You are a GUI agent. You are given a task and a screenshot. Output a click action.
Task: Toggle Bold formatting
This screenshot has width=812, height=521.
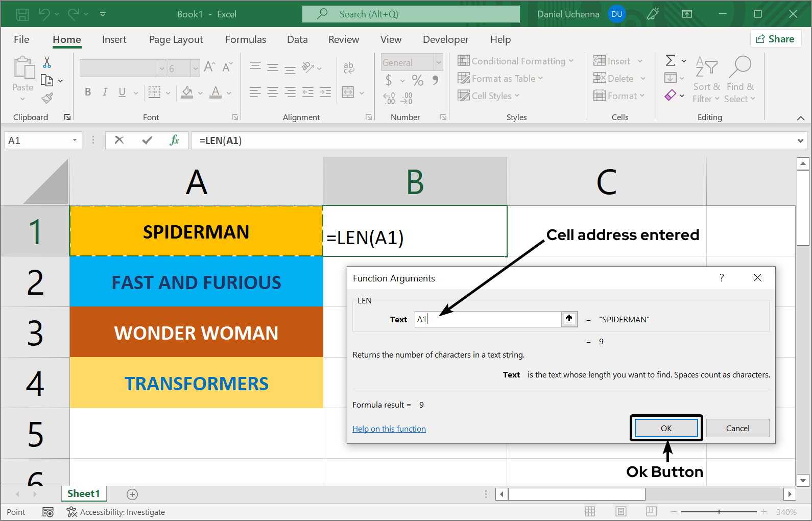88,92
